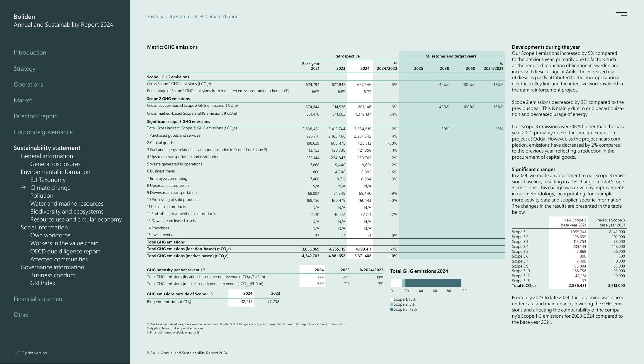The image size is (644, 364).
Task: Open the Operations section
Action: click(x=28, y=84)
